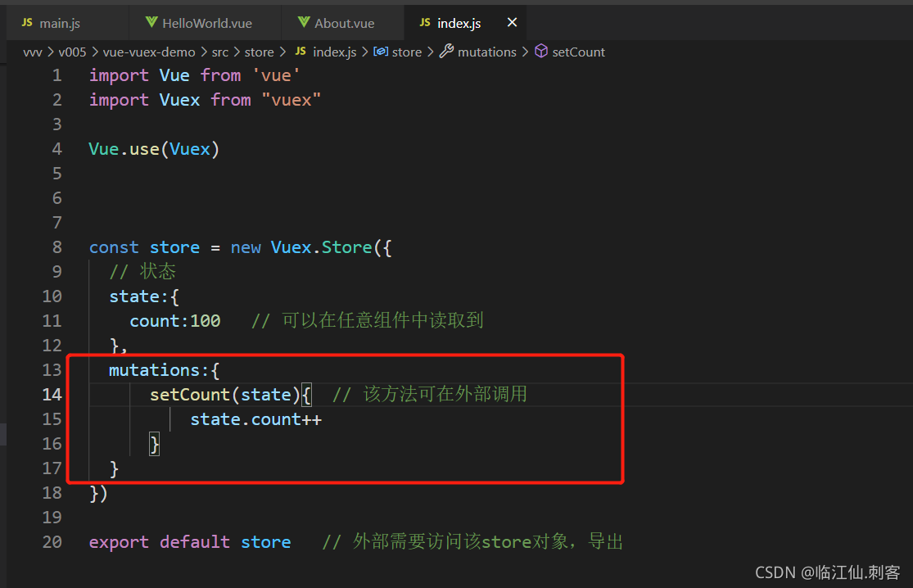
Task: Click state:{ on line 10
Action: point(144,297)
